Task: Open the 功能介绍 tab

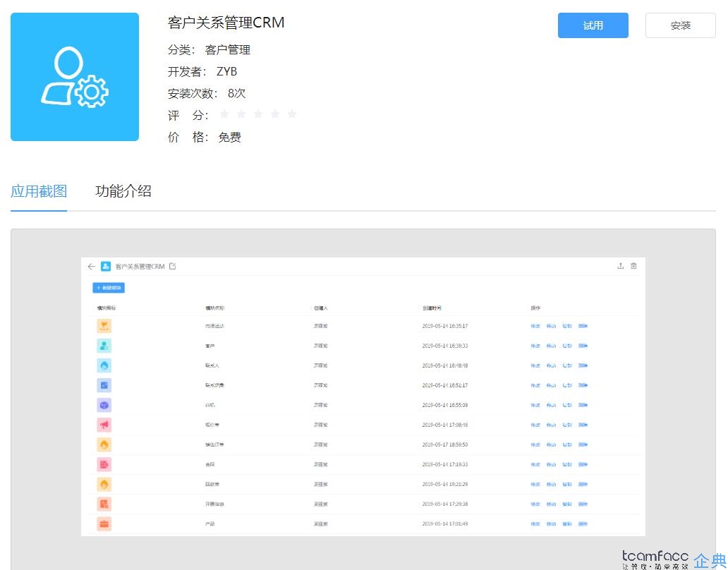Action: 123,191
